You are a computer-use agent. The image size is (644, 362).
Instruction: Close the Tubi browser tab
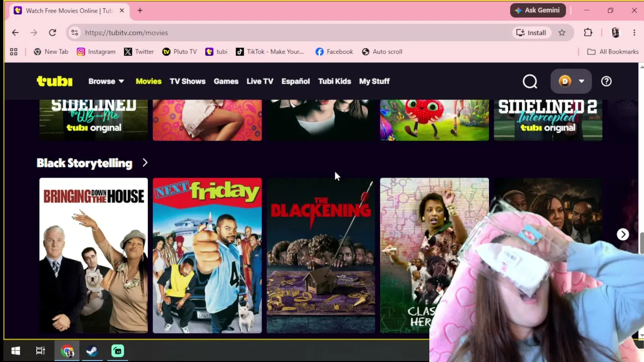[x=122, y=11]
